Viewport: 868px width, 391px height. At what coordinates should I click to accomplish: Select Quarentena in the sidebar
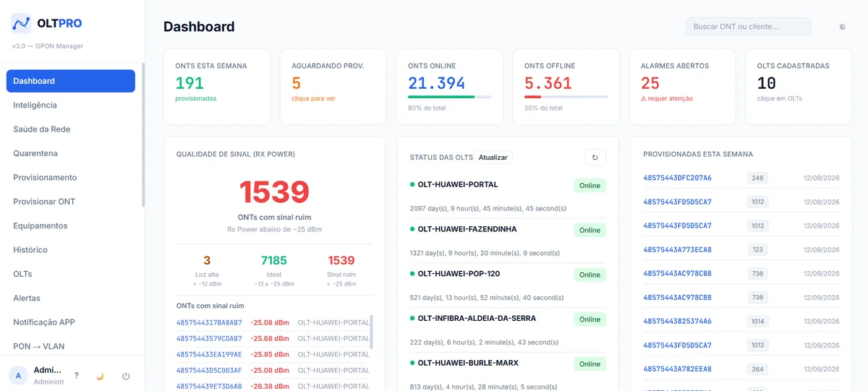click(x=71, y=153)
